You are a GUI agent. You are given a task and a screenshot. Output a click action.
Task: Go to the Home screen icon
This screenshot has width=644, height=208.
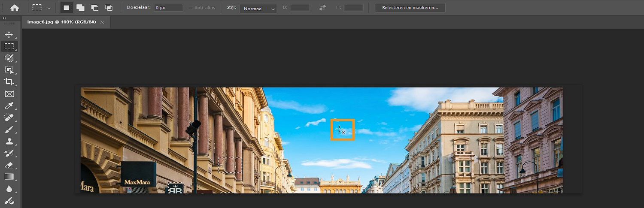tap(15, 8)
